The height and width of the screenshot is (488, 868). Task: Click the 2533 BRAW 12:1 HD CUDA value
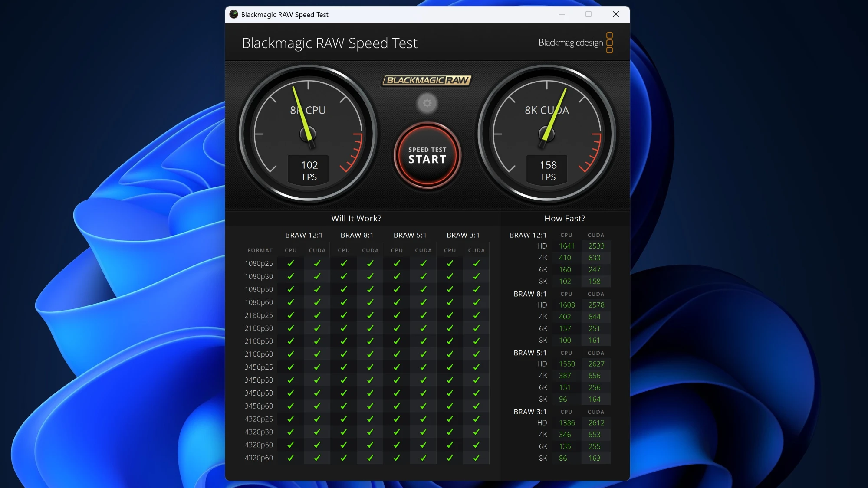click(x=596, y=246)
